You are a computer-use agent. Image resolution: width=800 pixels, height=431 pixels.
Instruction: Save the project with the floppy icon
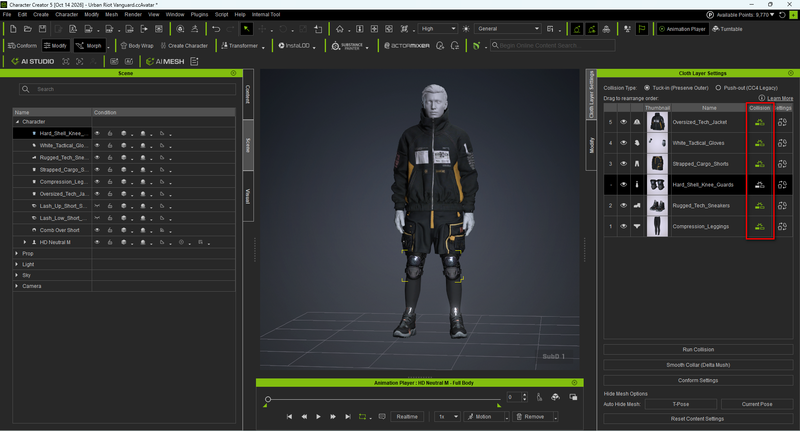pos(43,29)
